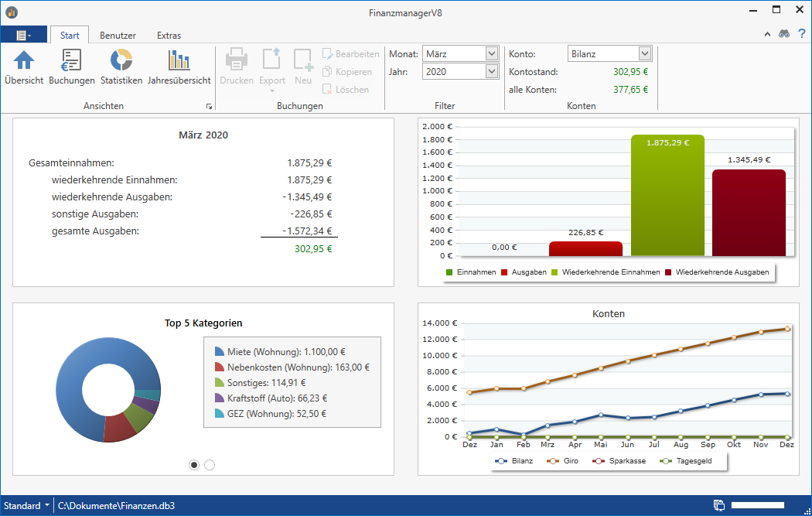The height and width of the screenshot is (516, 812).
Task: Click the red 226,85 € bar
Action: pyautogui.click(x=585, y=248)
